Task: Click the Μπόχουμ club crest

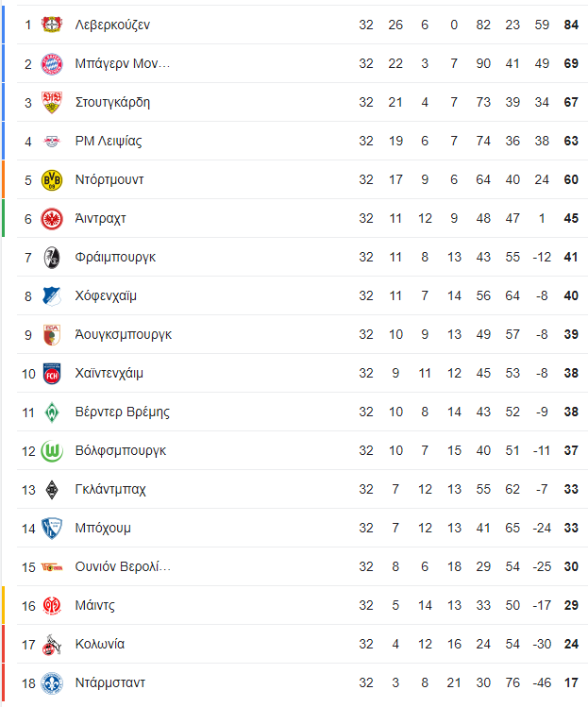Action: pos(52,528)
